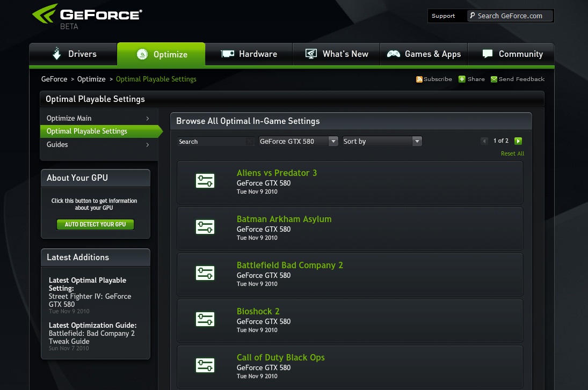Click the '1 of 2' page indicator
This screenshot has height=390, width=588.
[x=501, y=141]
